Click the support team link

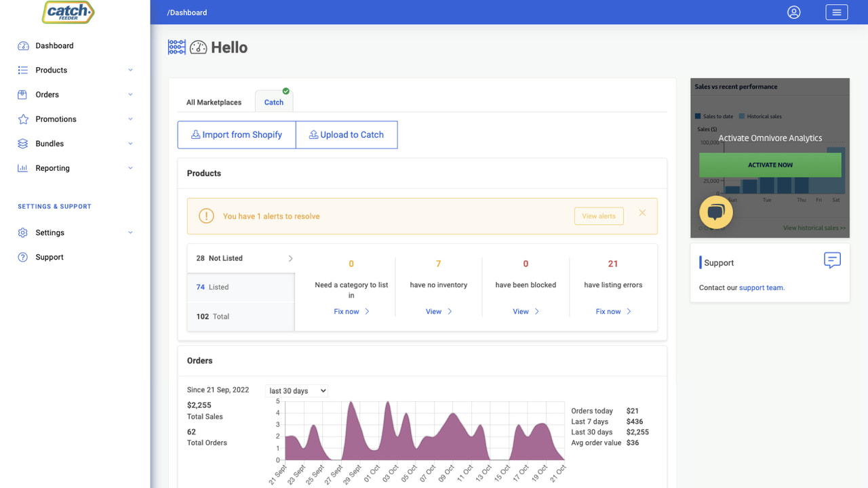pos(761,287)
